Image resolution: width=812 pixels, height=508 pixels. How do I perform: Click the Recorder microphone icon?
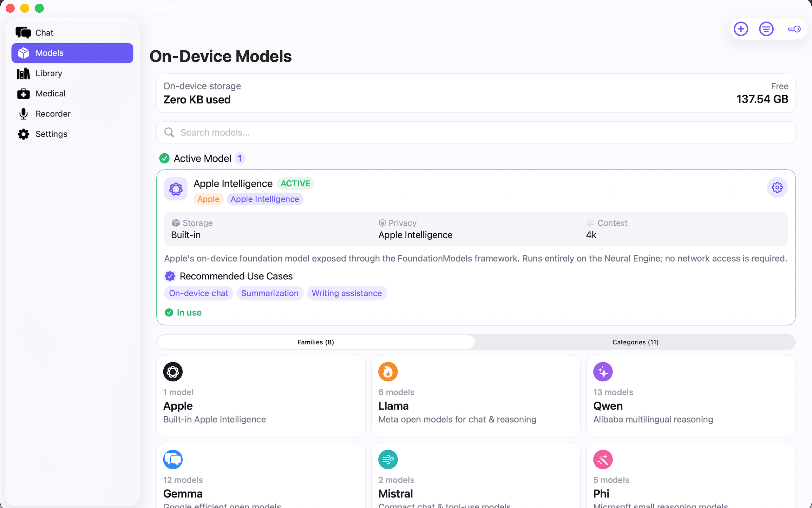pos(23,114)
